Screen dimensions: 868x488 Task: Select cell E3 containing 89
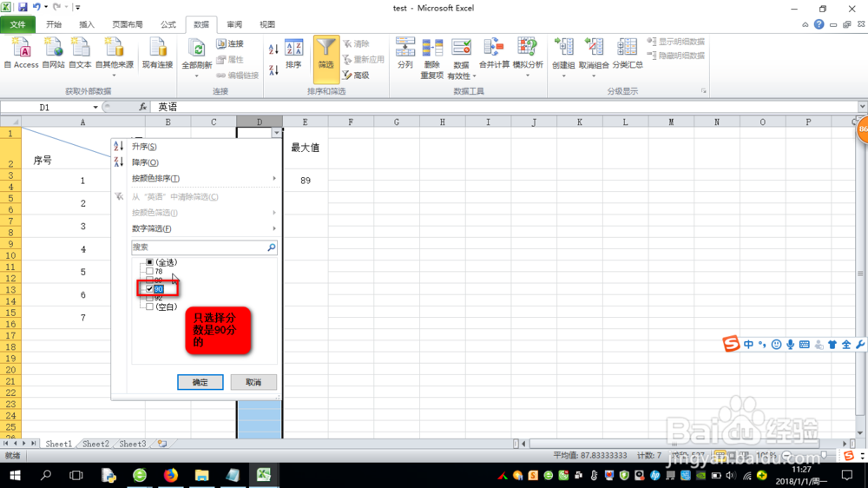coord(306,181)
